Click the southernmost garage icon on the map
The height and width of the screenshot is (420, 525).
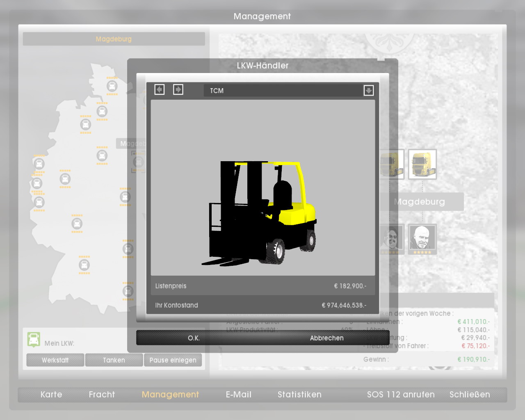pyautogui.click(x=128, y=291)
